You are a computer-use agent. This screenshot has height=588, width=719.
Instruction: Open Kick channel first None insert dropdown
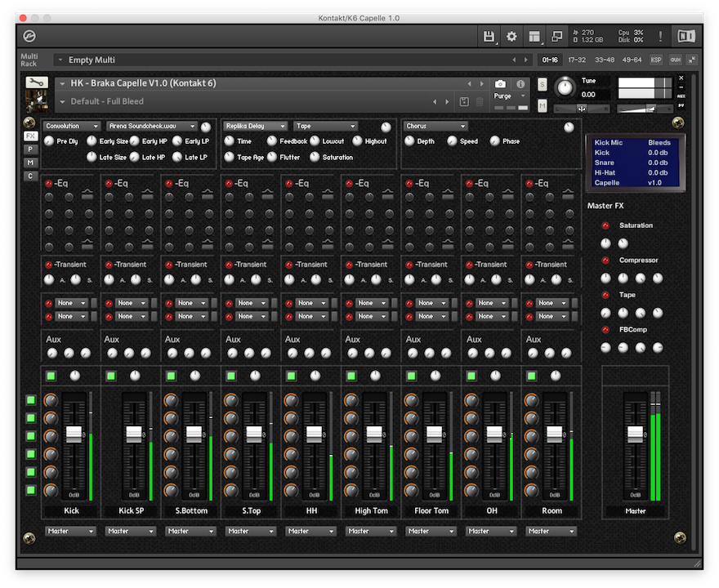click(x=71, y=303)
